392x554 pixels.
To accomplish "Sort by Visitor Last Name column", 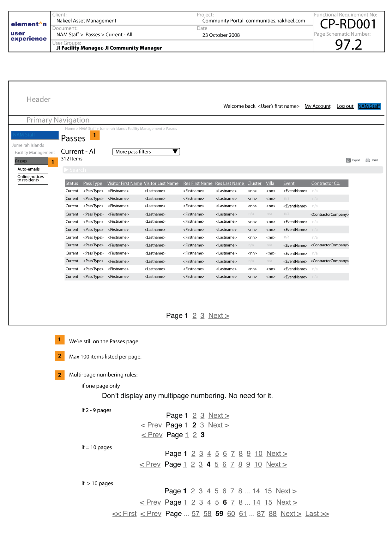I will pyautogui.click(x=161, y=183).
